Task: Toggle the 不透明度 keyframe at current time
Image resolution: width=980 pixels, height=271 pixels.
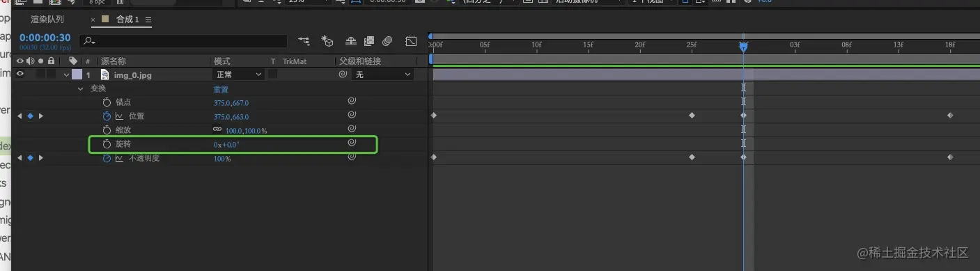Action: 30,158
